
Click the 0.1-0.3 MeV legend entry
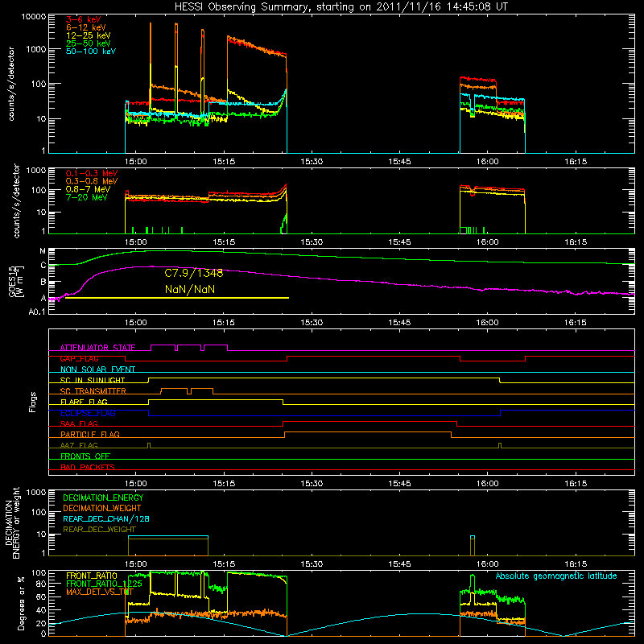pos(92,173)
